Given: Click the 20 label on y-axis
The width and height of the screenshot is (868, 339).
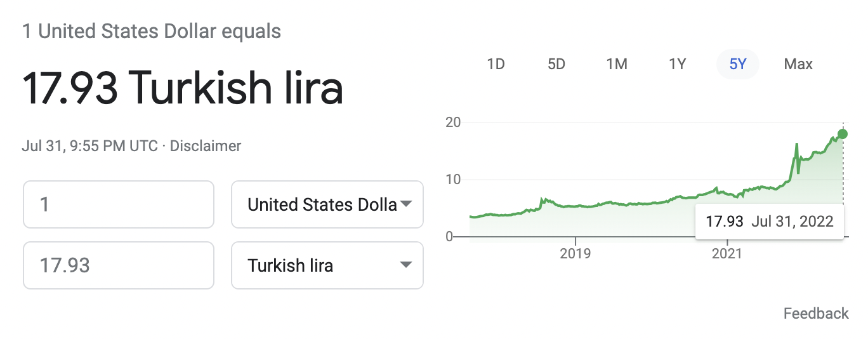Looking at the screenshot, I should 453,122.
